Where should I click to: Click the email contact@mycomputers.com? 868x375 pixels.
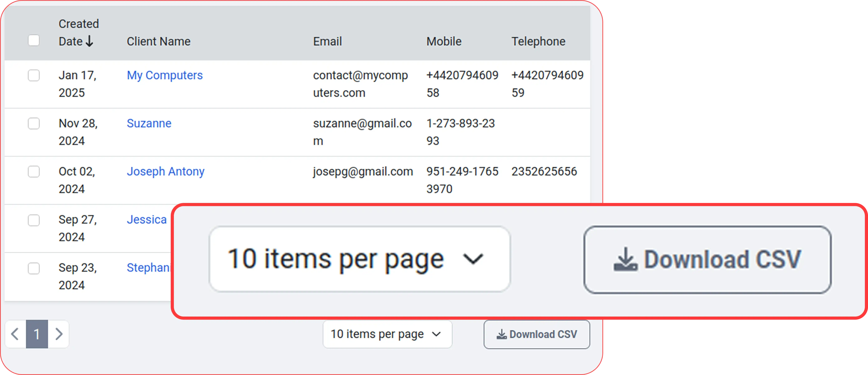(360, 84)
